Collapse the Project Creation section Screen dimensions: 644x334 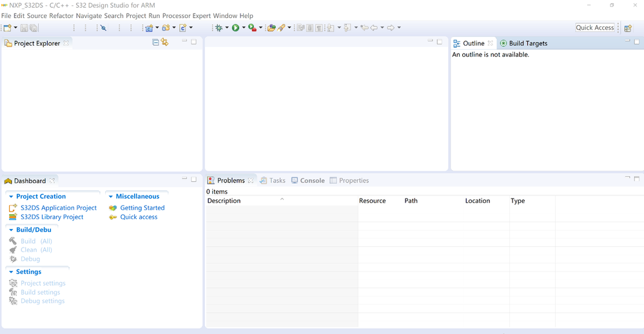[11, 197]
